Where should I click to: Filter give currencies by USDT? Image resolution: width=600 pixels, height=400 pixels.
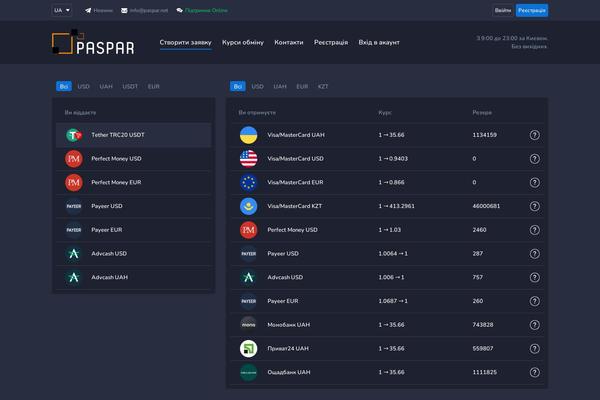[x=130, y=87]
